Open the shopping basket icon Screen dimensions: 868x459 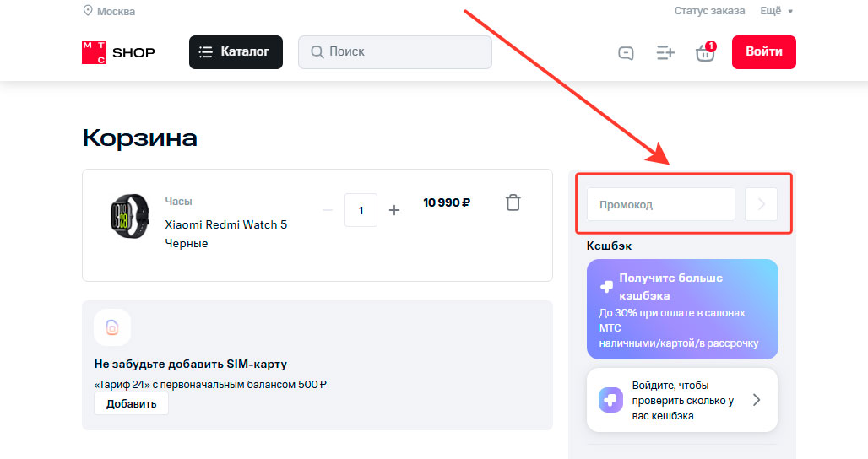[x=705, y=53]
